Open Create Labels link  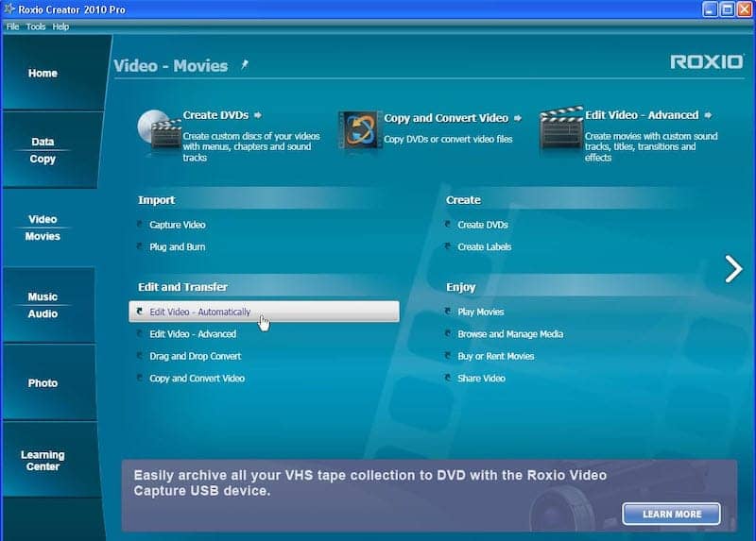click(x=485, y=246)
